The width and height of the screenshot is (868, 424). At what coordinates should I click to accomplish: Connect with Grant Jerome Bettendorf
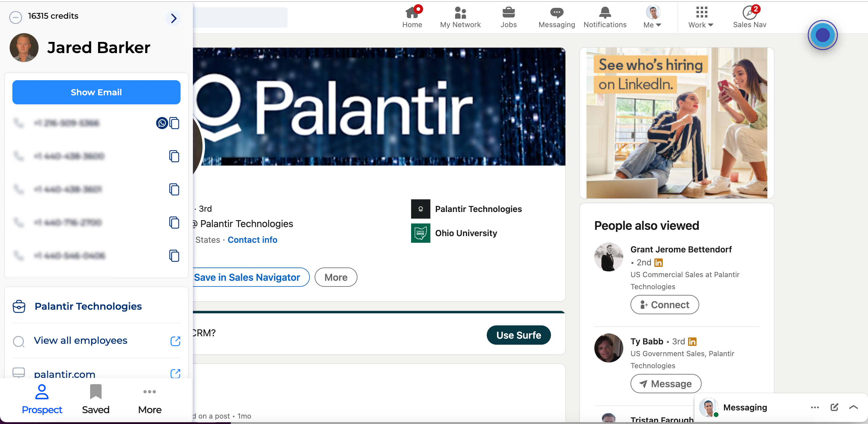pos(665,305)
